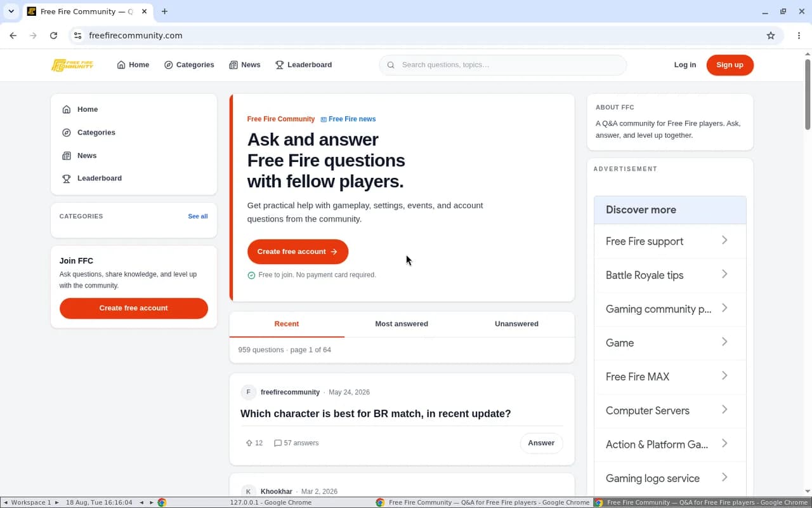812x508 pixels.
Task: Click the '959 questions · page 1 of 64' text
Action: click(x=284, y=350)
